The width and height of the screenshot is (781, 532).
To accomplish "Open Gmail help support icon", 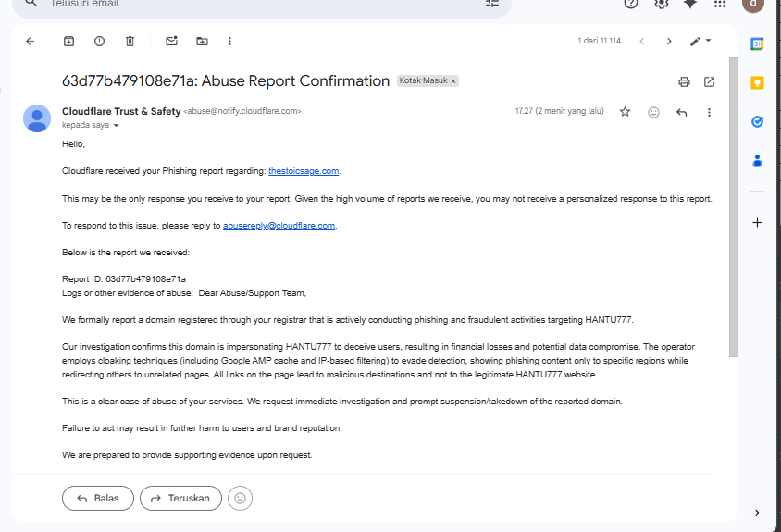I will [x=630, y=4].
